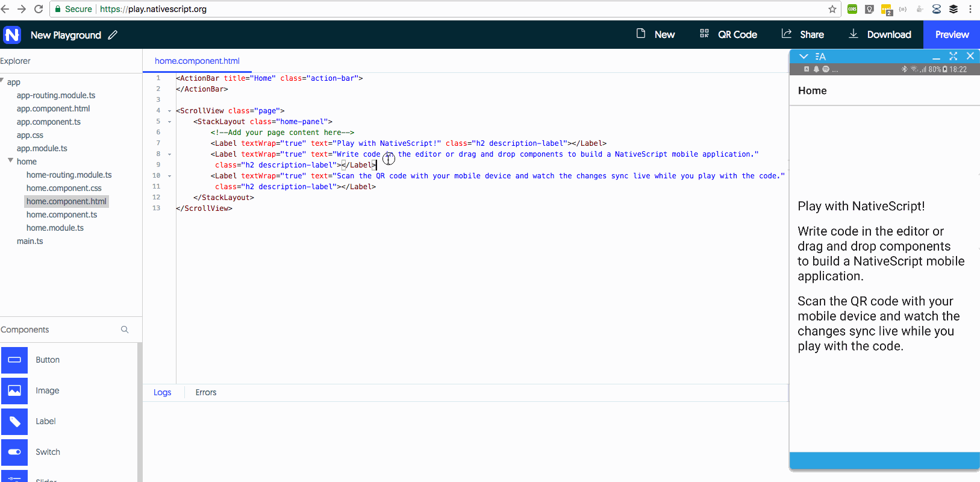Screen dimensions: 980x482
Task: Reload the browser page
Action: [x=39, y=9]
